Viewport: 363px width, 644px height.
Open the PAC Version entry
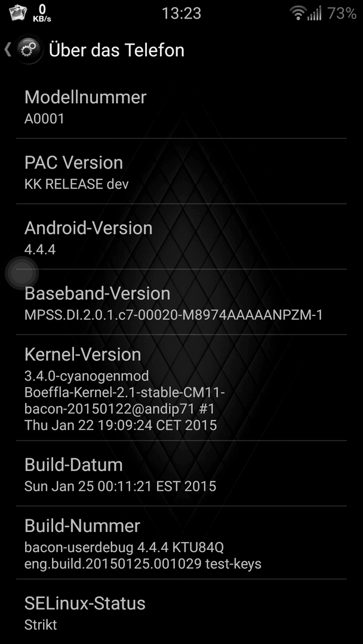pos(181,171)
